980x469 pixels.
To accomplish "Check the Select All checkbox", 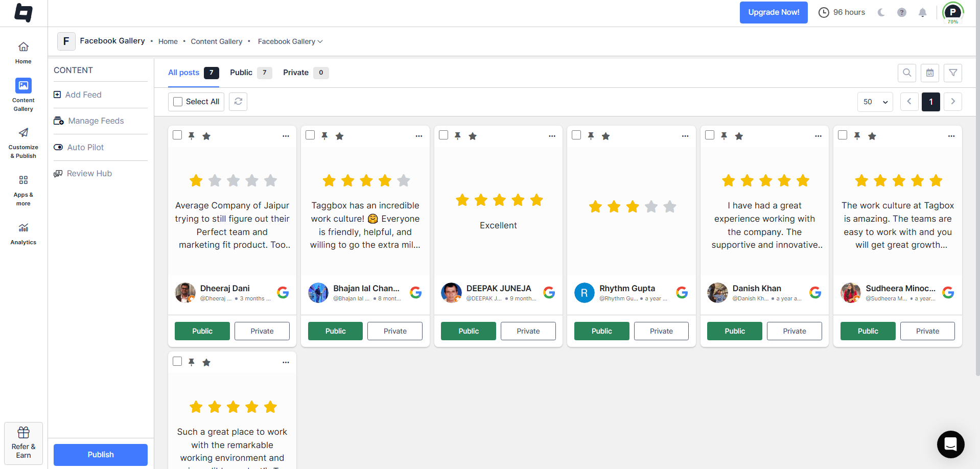I will pyautogui.click(x=178, y=102).
